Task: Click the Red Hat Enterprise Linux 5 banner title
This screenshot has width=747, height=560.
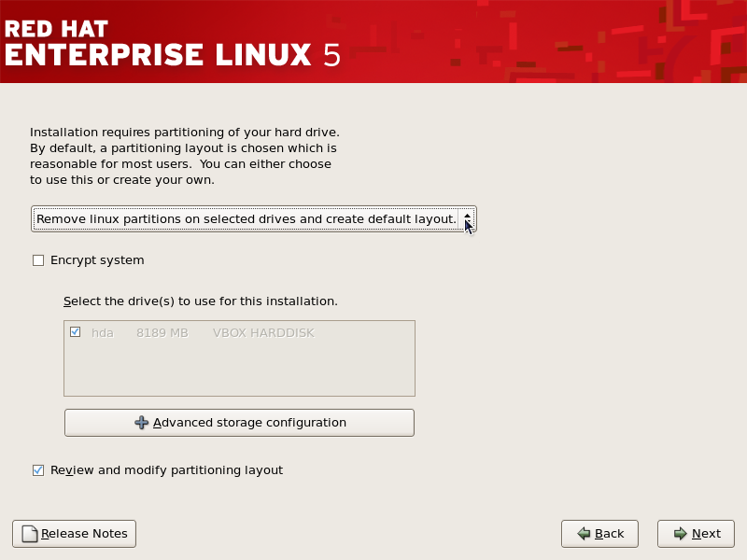Action: pyautogui.click(x=173, y=44)
